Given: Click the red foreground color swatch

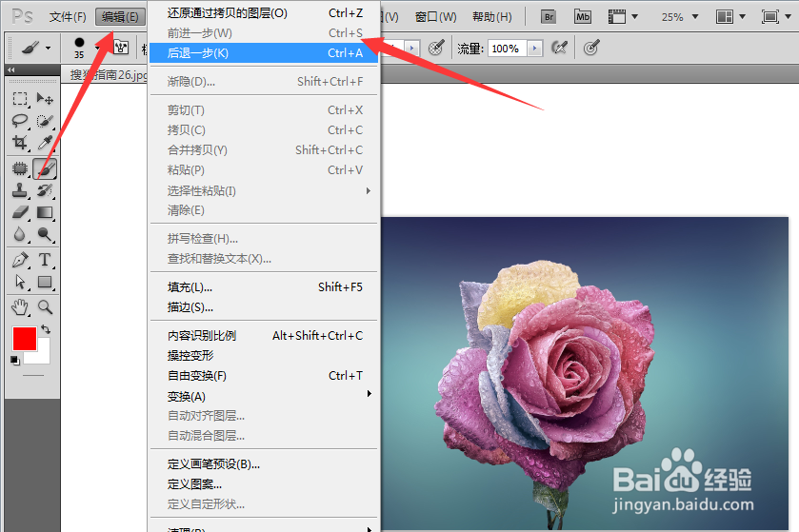Looking at the screenshot, I should click(x=24, y=339).
